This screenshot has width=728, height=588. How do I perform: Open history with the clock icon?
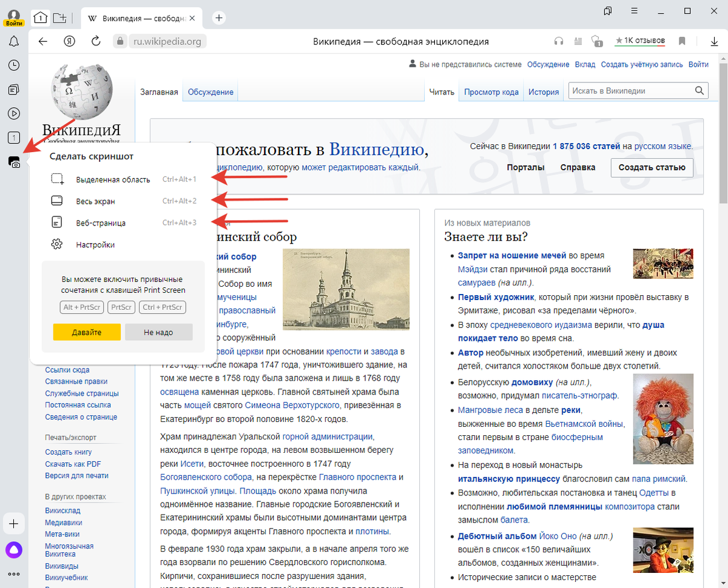13,65
